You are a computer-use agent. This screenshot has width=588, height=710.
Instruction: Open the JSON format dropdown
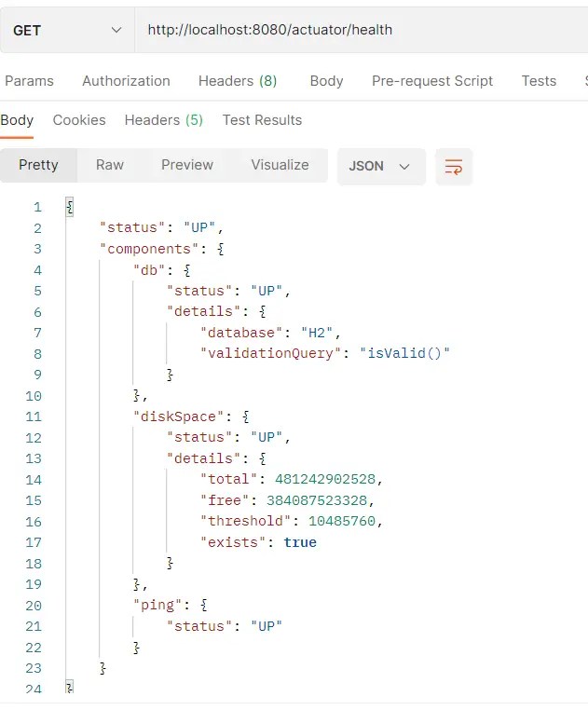381,167
